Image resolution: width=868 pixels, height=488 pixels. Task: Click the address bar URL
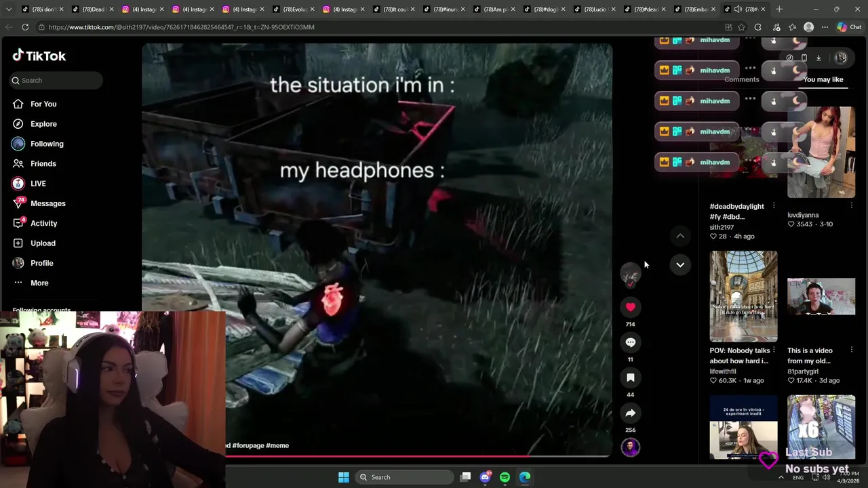[181, 27]
